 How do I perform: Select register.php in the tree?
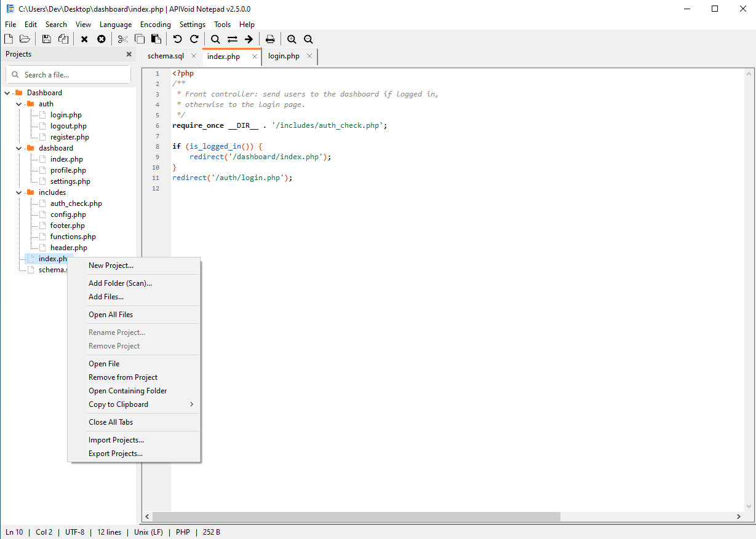pyautogui.click(x=70, y=137)
